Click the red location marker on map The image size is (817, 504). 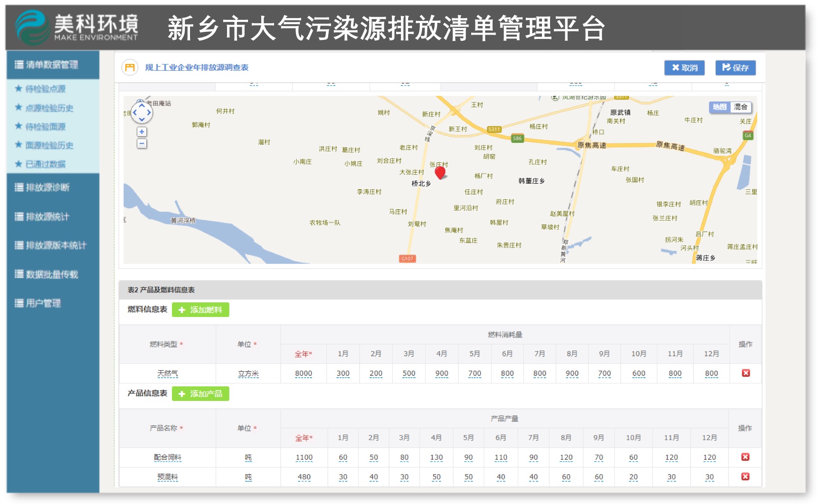(x=440, y=172)
